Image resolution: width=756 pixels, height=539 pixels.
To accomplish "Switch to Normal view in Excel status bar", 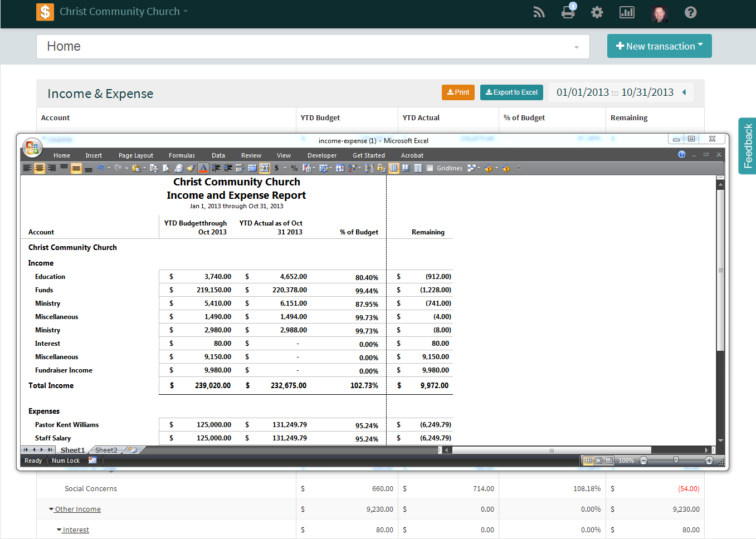I will pos(588,460).
